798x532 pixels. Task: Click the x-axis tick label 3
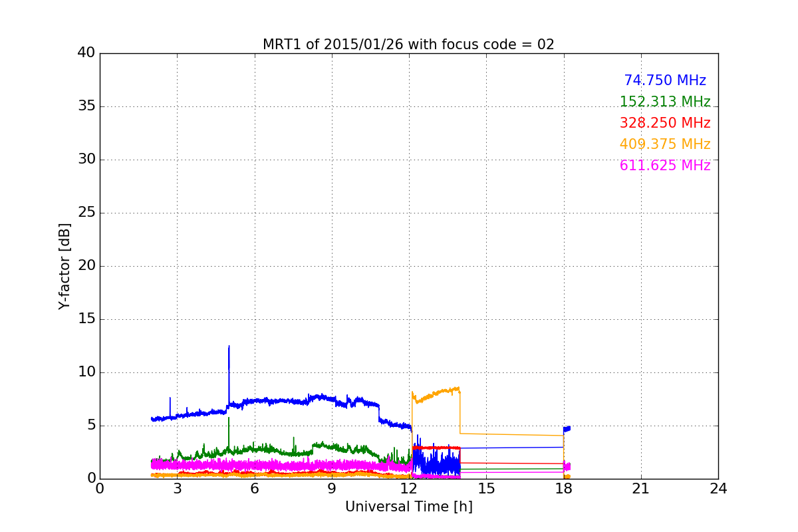point(177,489)
